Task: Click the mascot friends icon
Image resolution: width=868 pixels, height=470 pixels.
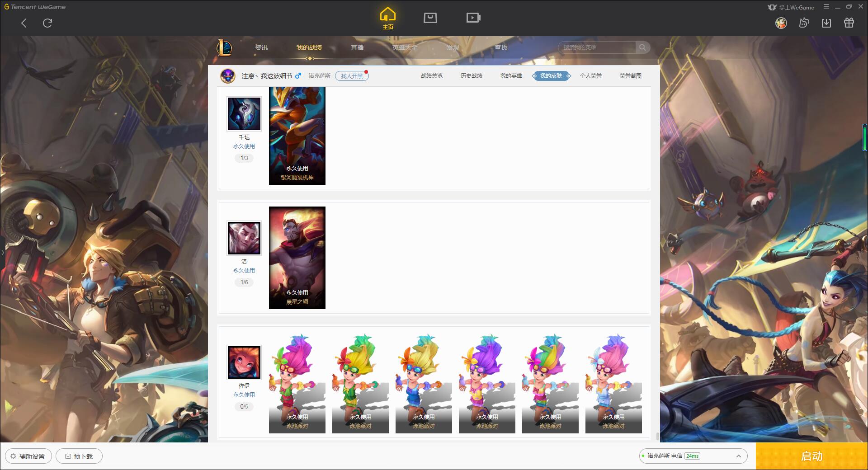Action: tap(804, 23)
